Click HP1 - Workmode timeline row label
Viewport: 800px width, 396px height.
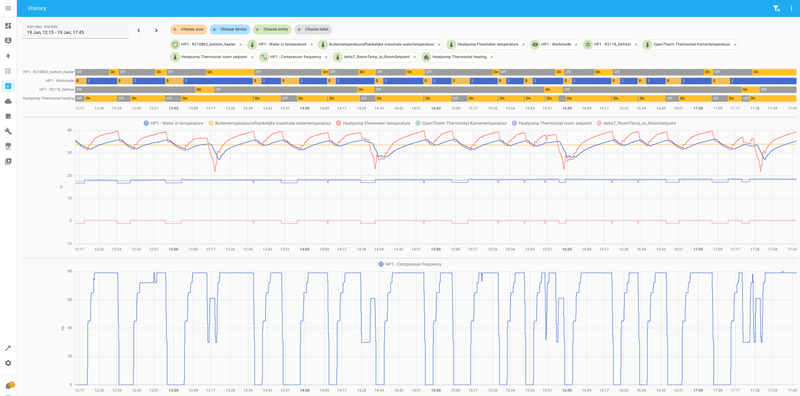pyautogui.click(x=59, y=81)
